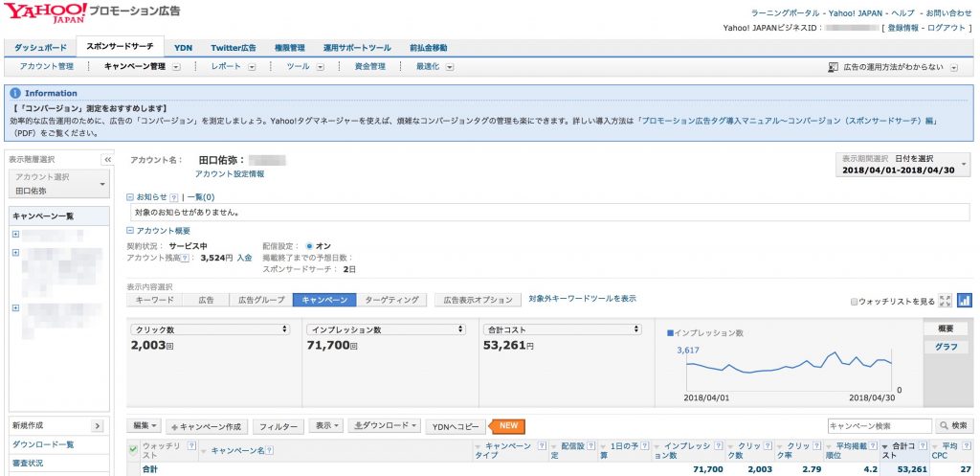Screen dimensions: 980x476
Task: Expand the third campaign tree node
Action: pos(15,307)
